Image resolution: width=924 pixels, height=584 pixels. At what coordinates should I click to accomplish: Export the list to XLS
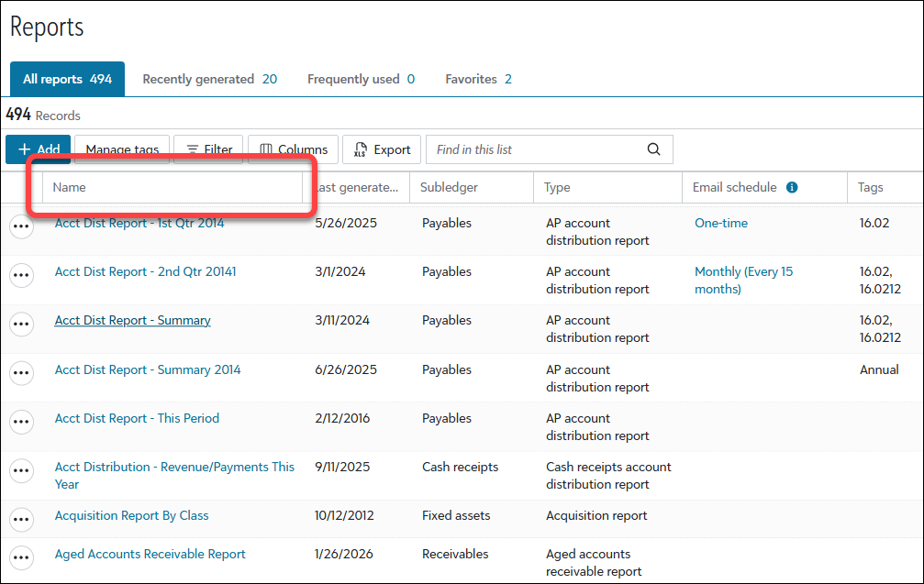(382, 149)
